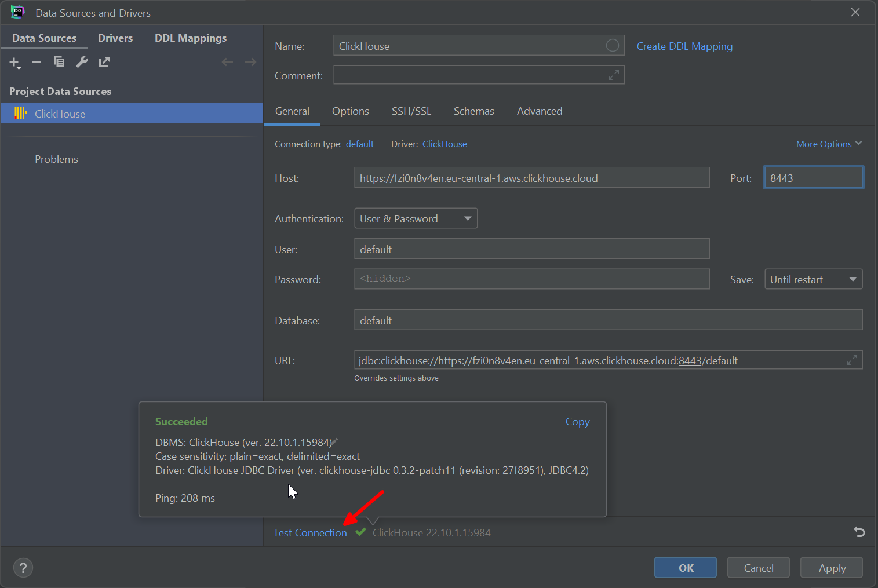Click the open-in-editor arrow icon
The height and width of the screenshot is (588, 878).
coord(104,62)
